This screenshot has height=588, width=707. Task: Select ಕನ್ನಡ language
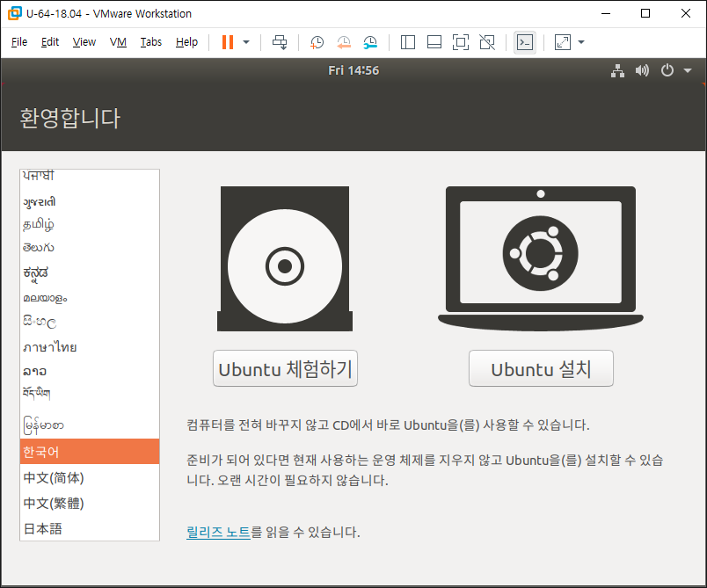coord(90,272)
